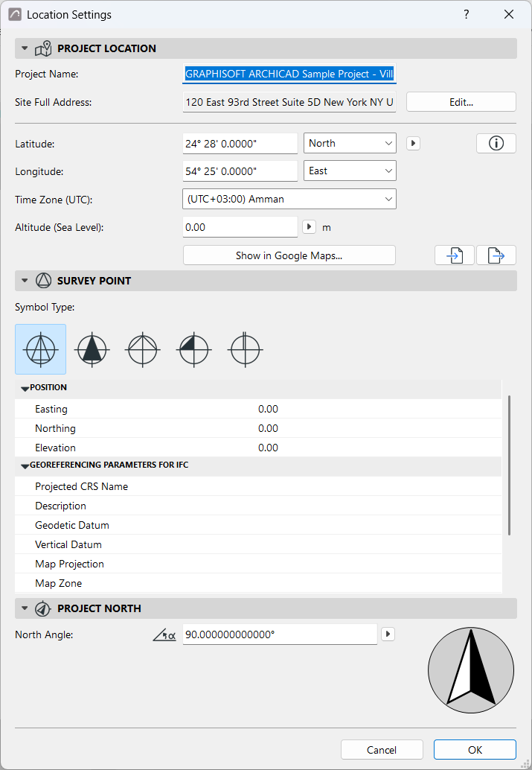This screenshot has width=532, height=770.
Task: Close the Location Settings dialog
Action: click(x=509, y=15)
